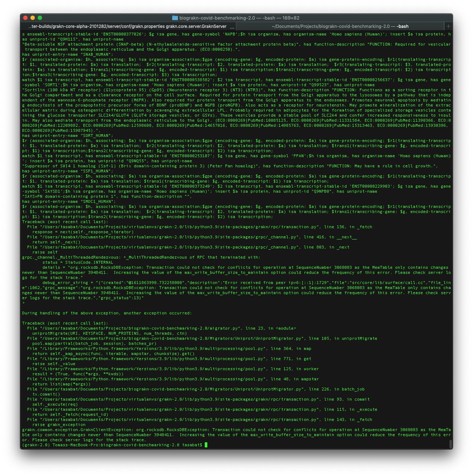This screenshot has width=473, height=476.
Task: Click the UniprotMigrator.py line 105 in uniprotMigrate entry
Action: (x=202, y=338)
